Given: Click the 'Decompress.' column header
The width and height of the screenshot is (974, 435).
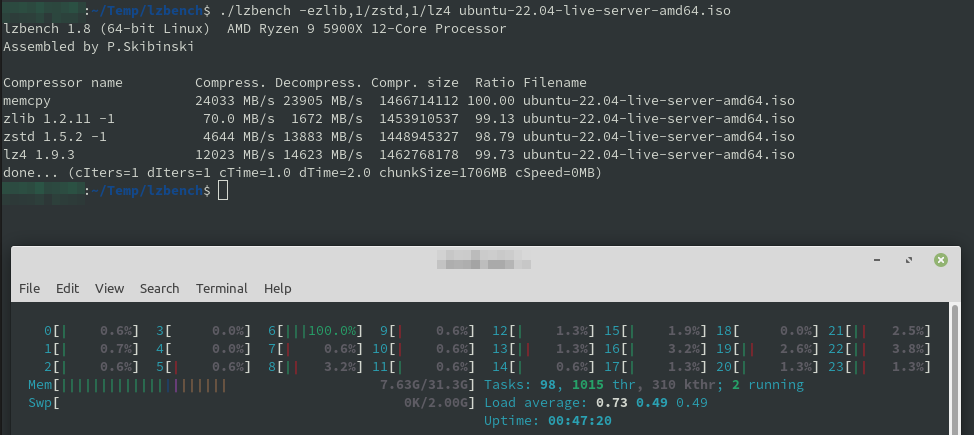Looking at the screenshot, I should point(318,83).
